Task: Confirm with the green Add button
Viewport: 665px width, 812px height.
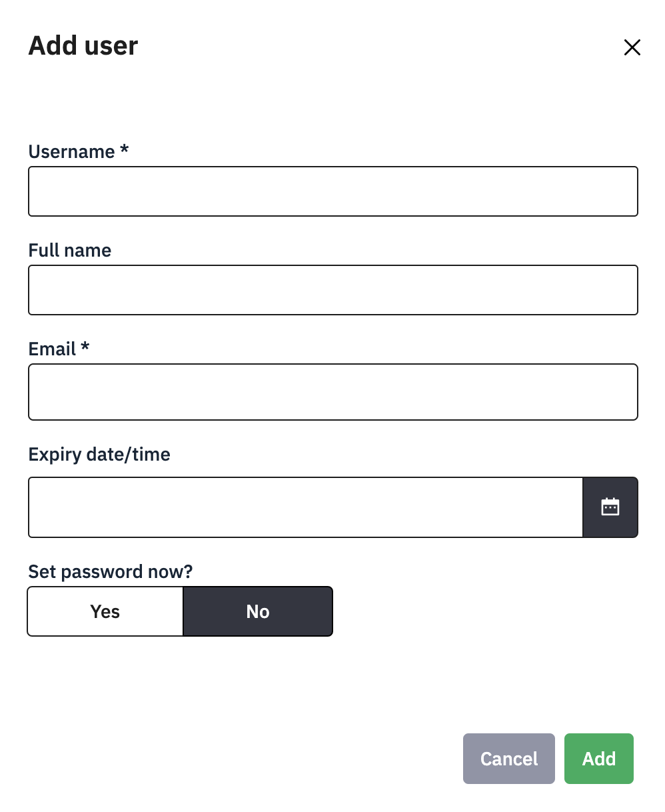Action: (x=598, y=759)
